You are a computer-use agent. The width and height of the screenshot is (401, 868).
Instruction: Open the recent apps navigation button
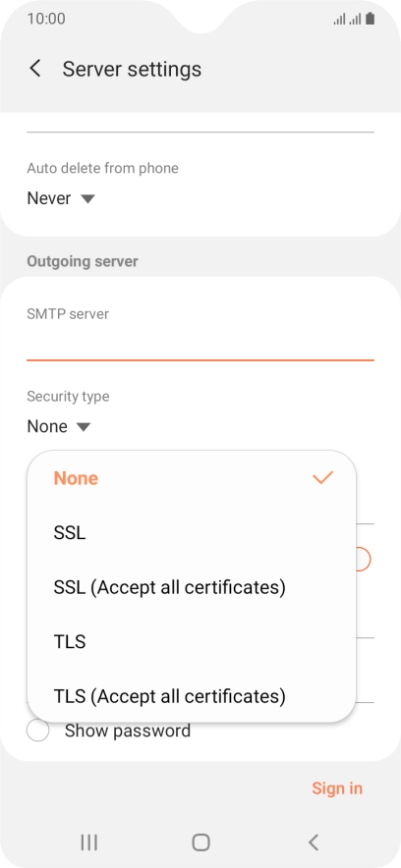pyautogui.click(x=88, y=842)
